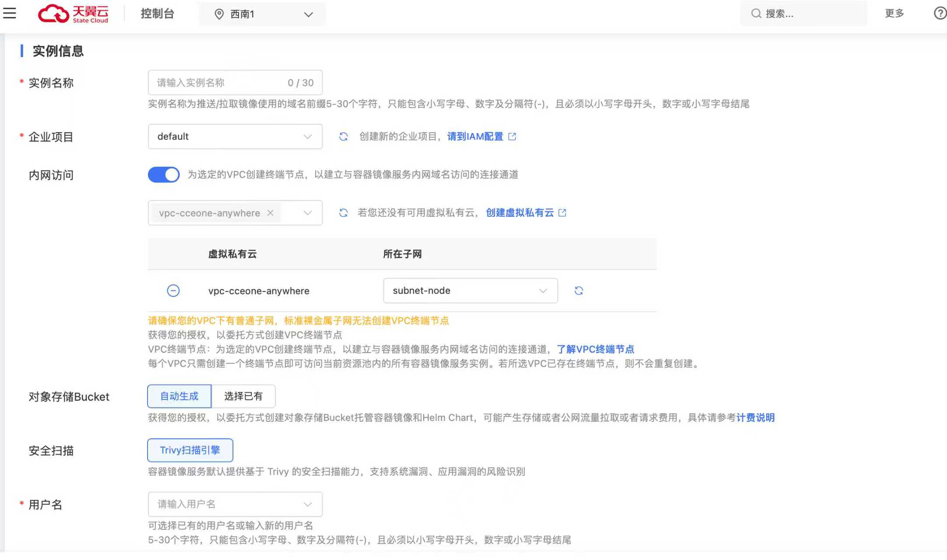Image resolution: width=947 pixels, height=560 pixels.
Task: Open the hamburger navigation menu
Action: [10, 14]
